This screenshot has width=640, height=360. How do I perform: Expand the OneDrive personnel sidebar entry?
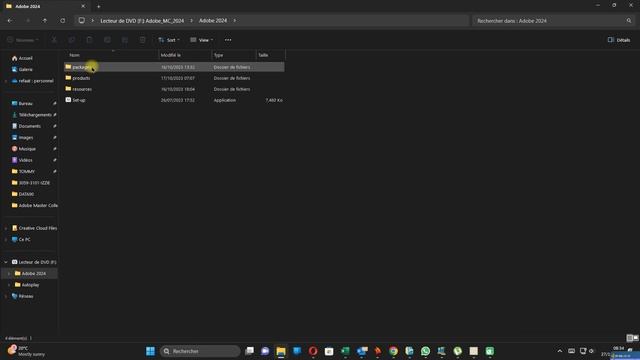(x=6, y=81)
